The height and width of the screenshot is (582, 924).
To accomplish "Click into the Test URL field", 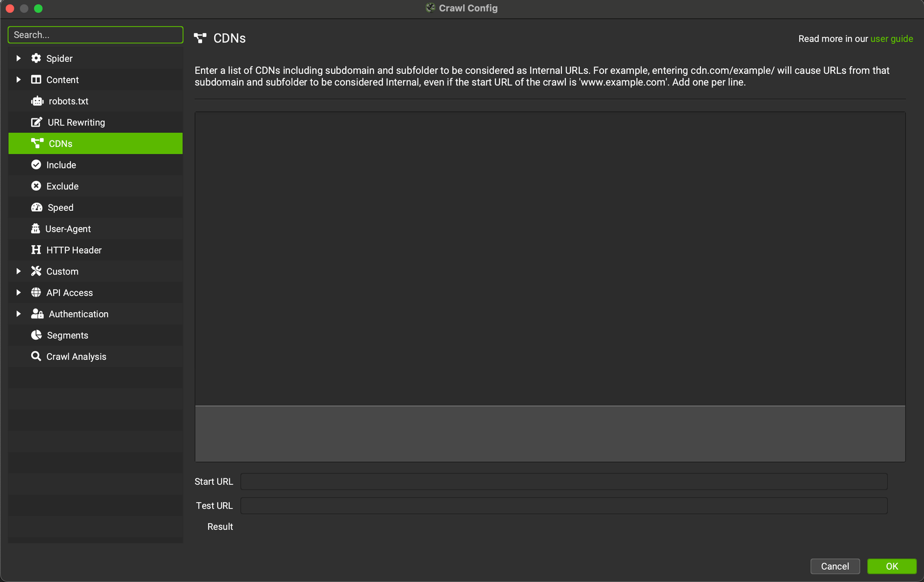I will [563, 506].
